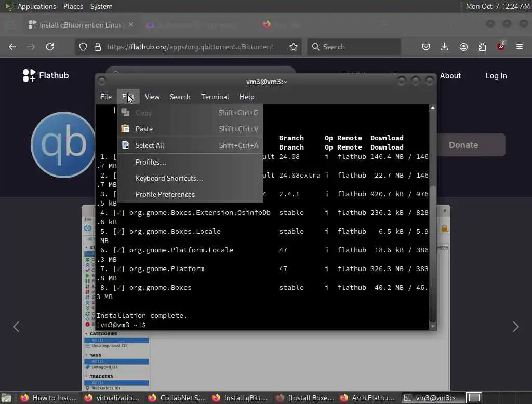Open the uBlock Origin extension icon
The width and height of the screenshot is (532, 404).
click(x=501, y=46)
